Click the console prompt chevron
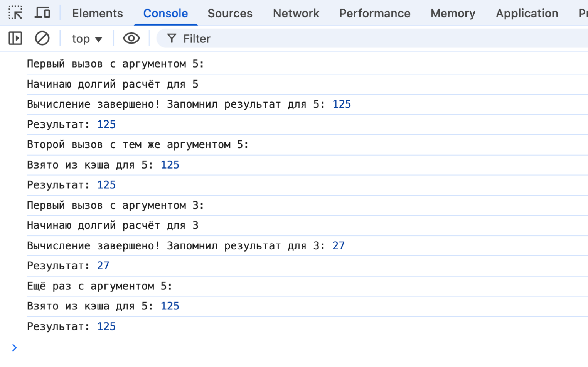This screenshot has height=367, width=588. [15, 348]
